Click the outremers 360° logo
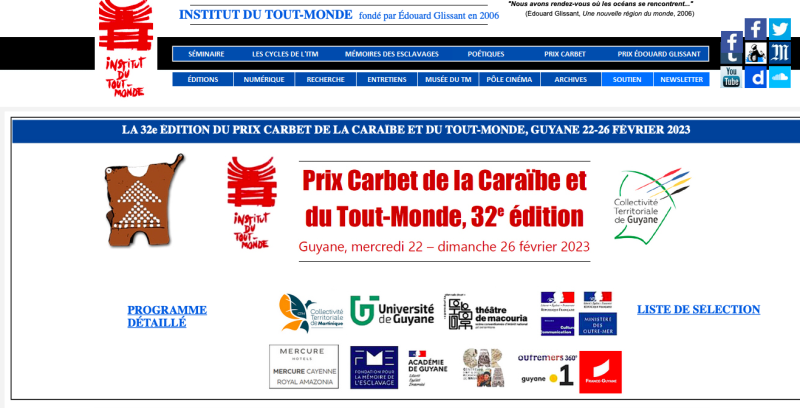Image resolution: width=800 pixels, height=408 pixels. point(547,358)
